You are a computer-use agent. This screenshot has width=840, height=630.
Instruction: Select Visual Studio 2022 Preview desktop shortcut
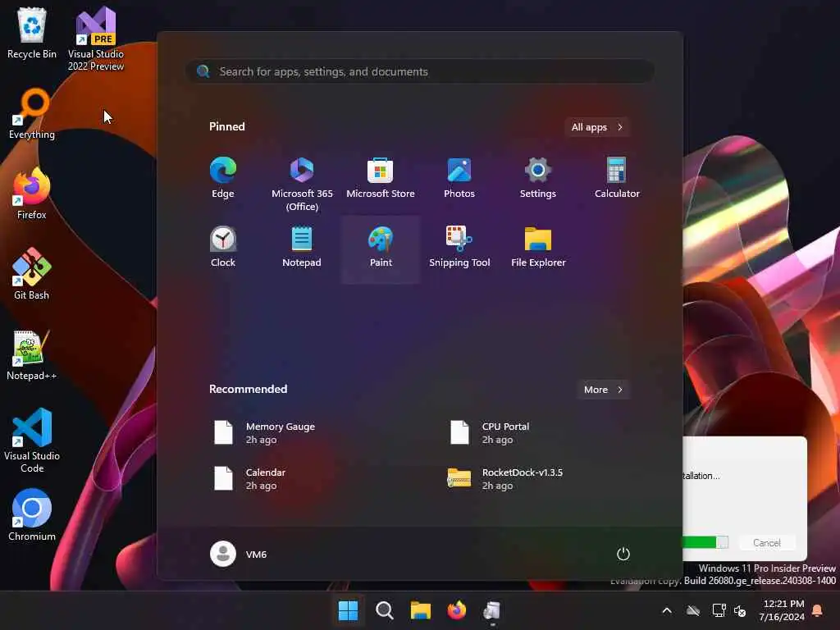coord(96,39)
